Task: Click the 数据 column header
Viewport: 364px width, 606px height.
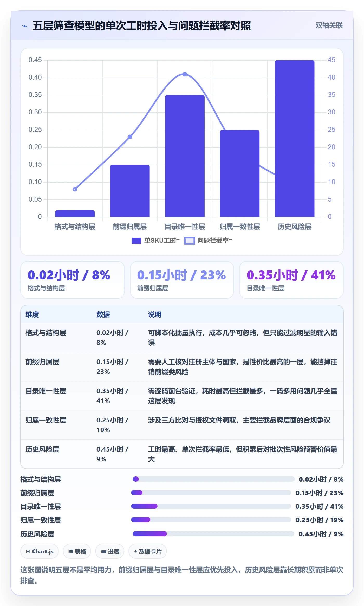Action: pos(103,314)
